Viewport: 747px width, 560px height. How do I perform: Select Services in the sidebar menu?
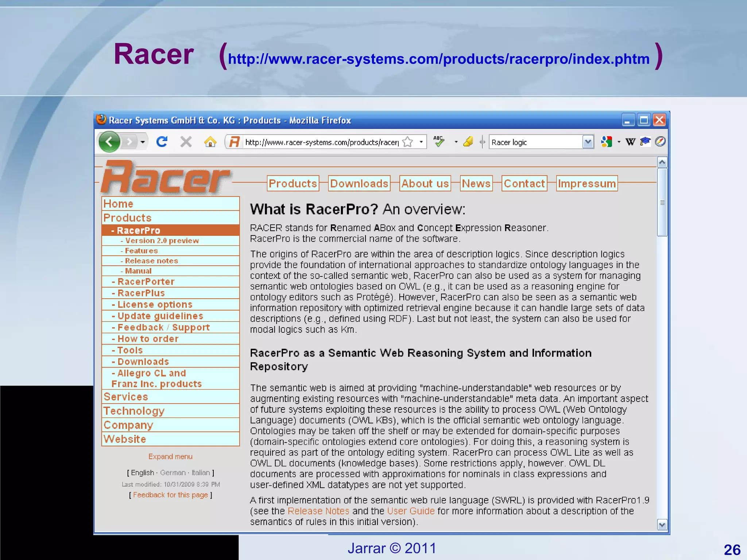click(x=171, y=397)
